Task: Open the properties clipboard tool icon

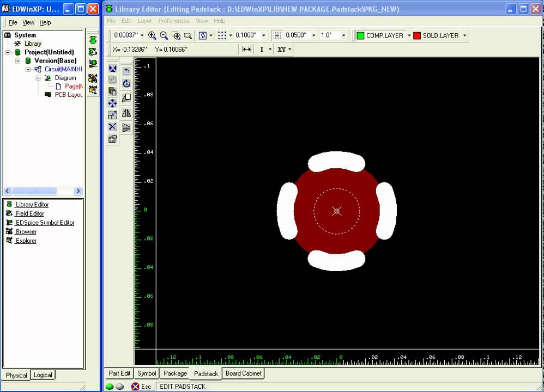Action: tap(112, 139)
